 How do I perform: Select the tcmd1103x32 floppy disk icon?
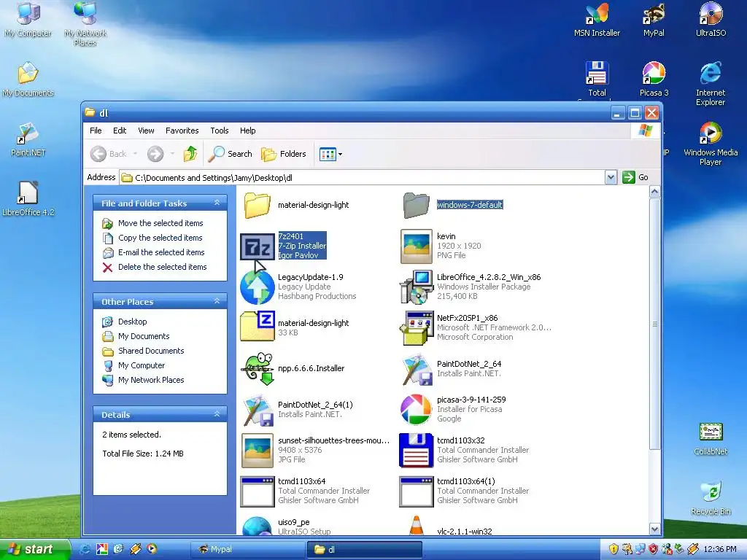coord(416,451)
